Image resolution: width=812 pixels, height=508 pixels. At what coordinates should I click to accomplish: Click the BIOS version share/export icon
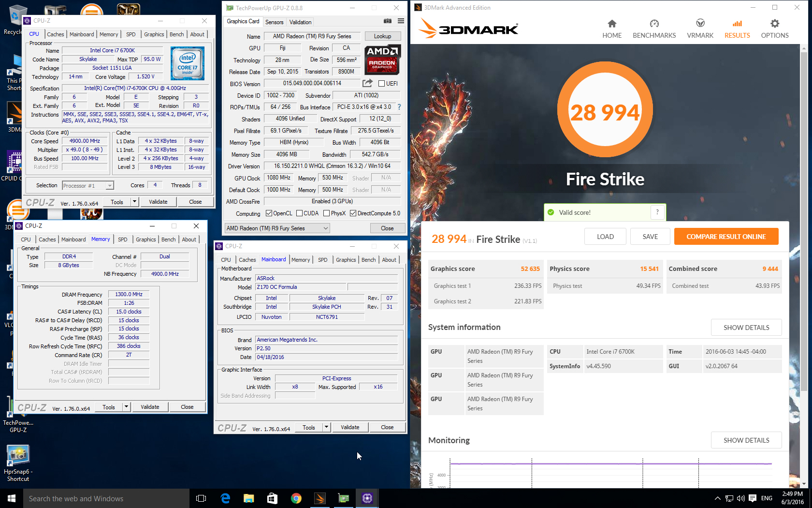click(x=368, y=83)
